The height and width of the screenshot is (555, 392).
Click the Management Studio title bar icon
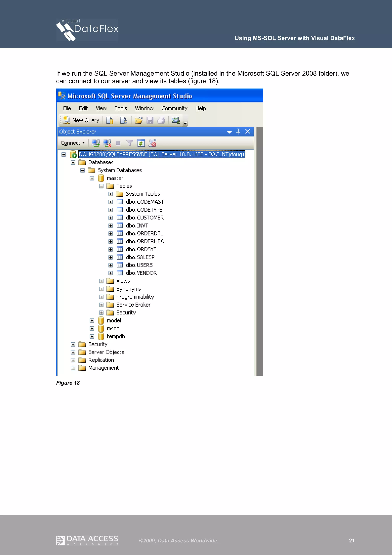[x=62, y=96]
